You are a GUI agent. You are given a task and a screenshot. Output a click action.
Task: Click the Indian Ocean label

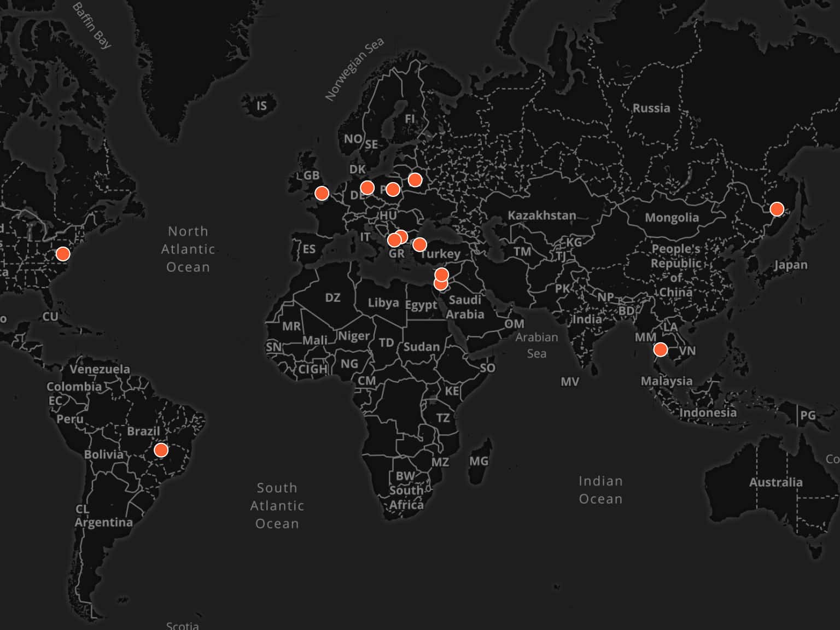[600, 490]
